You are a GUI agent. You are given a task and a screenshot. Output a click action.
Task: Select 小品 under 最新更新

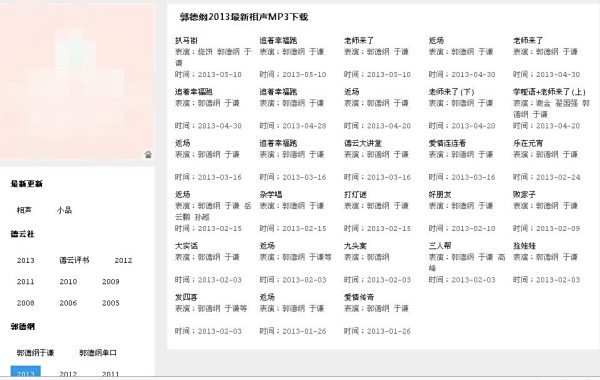(64, 210)
